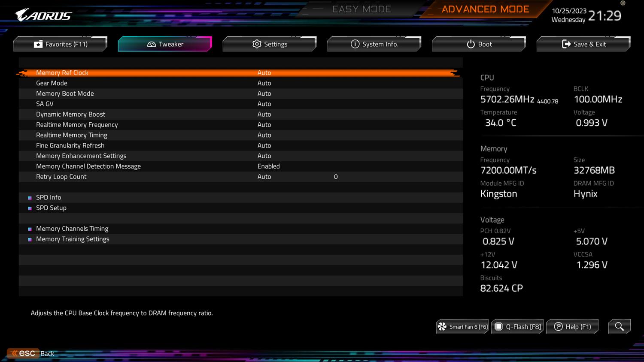Select the Memory Ref Clock Auto value
The image size is (644, 362).
click(x=264, y=73)
